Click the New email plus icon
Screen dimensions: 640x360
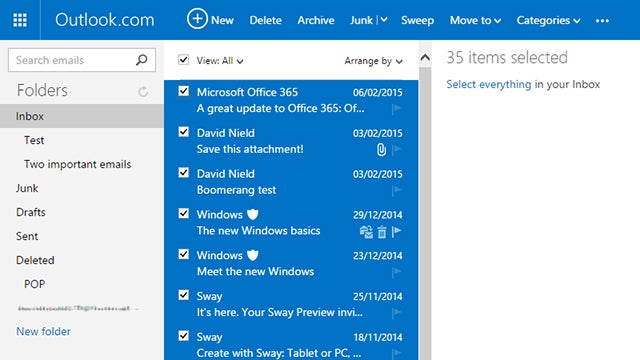click(197, 19)
